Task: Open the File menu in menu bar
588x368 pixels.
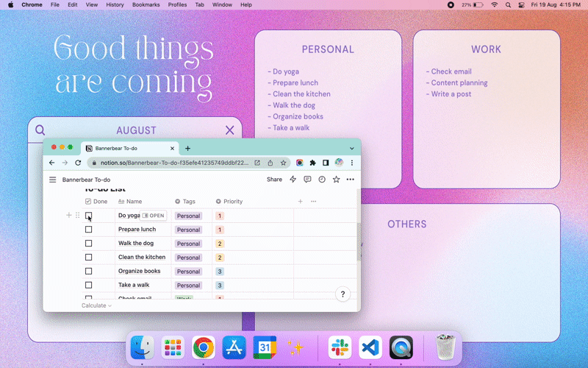Action: (x=54, y=5)
